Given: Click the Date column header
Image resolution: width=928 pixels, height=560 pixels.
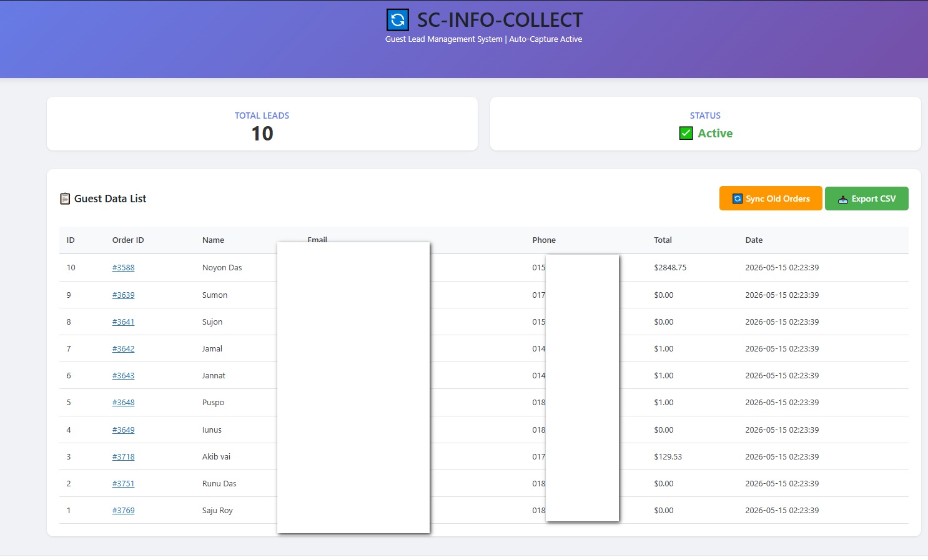Looking at the screenshot, I should (754, 240).
